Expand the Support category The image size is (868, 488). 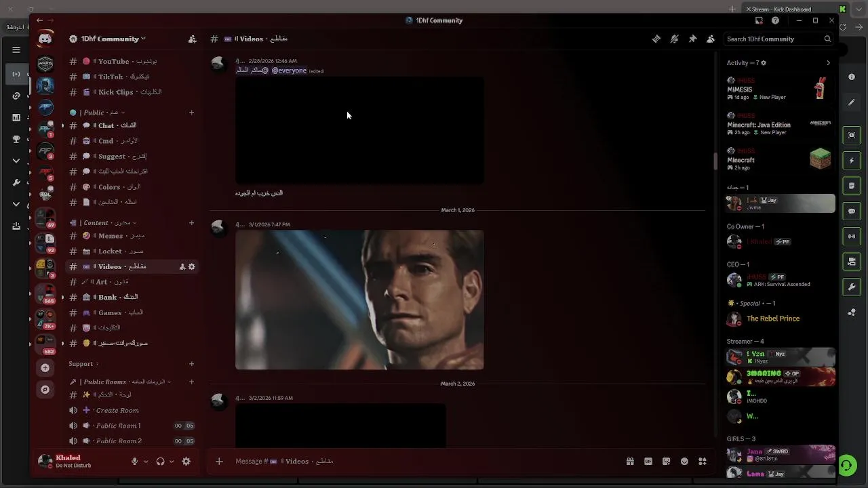click(x=83, y=364)
